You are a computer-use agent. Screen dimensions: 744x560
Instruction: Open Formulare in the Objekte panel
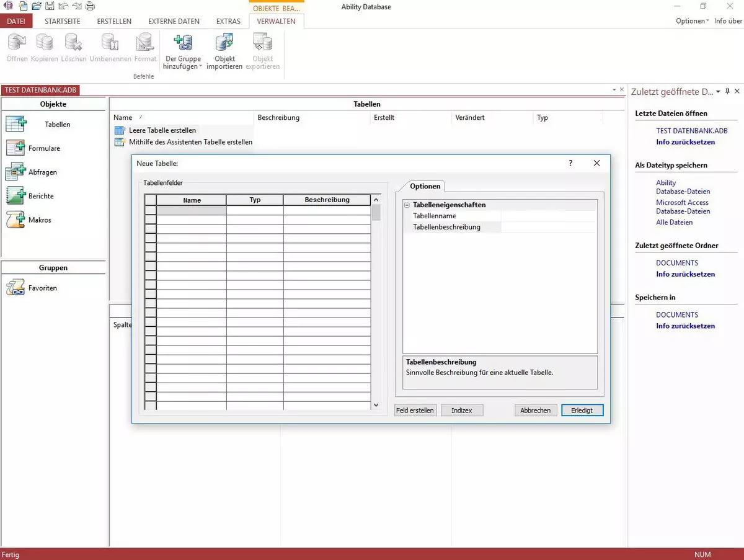[x=43, y=149]
